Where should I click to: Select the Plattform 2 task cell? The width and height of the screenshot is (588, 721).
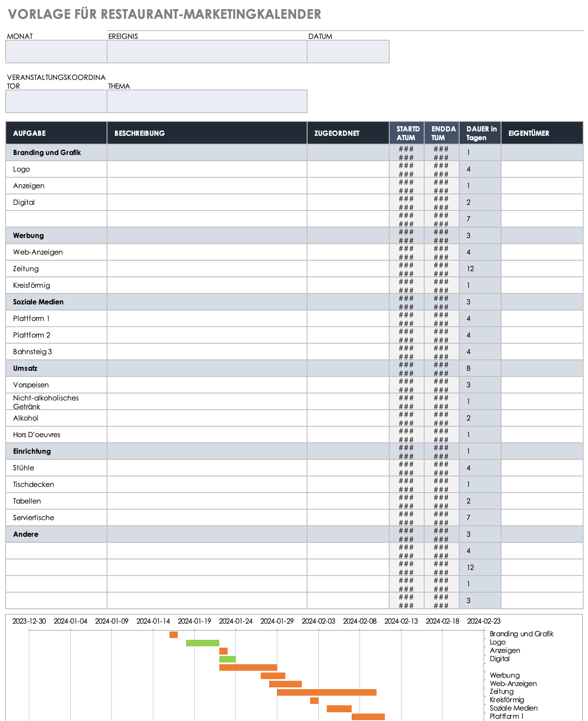(56, 335)
